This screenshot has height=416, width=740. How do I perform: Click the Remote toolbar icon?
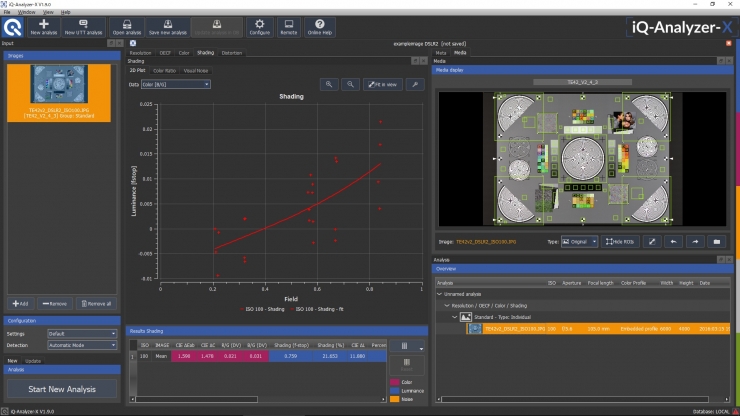288,27
